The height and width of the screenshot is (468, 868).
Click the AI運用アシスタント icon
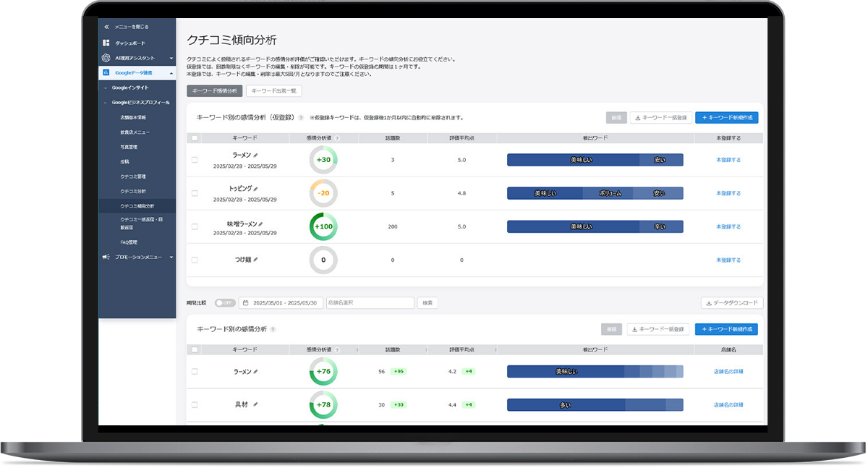point(106,58)
